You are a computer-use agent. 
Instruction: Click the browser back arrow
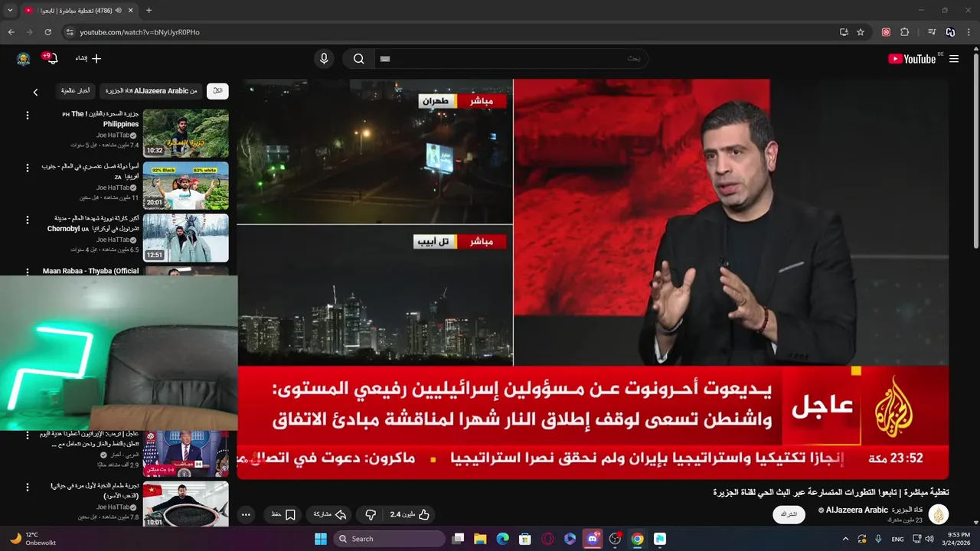click(11, 32)
